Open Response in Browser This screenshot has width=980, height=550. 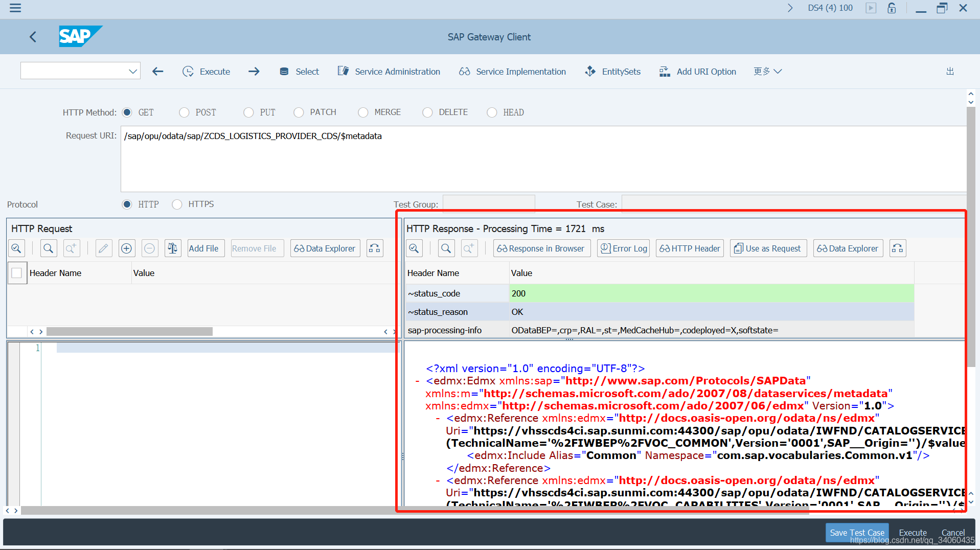[541, 248]
